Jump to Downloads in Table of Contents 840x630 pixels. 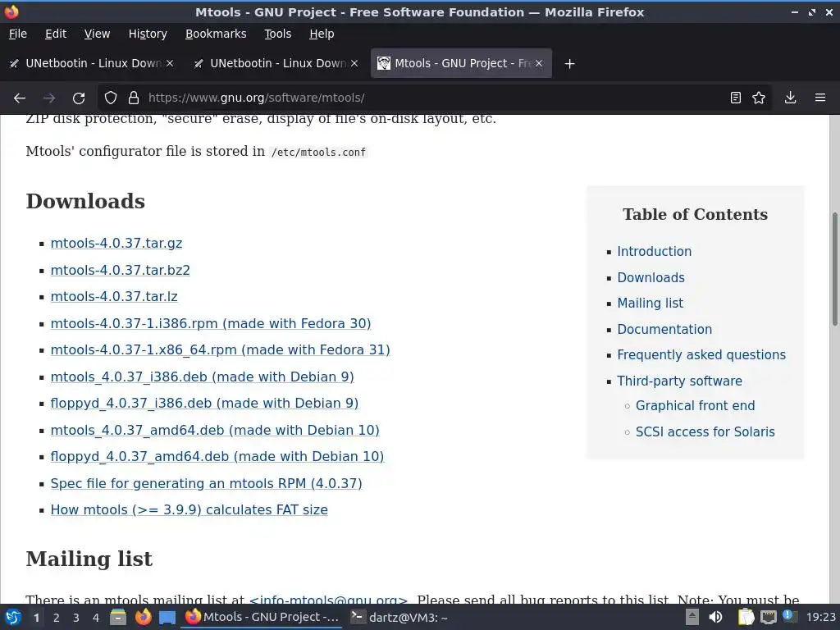(651, 277)
